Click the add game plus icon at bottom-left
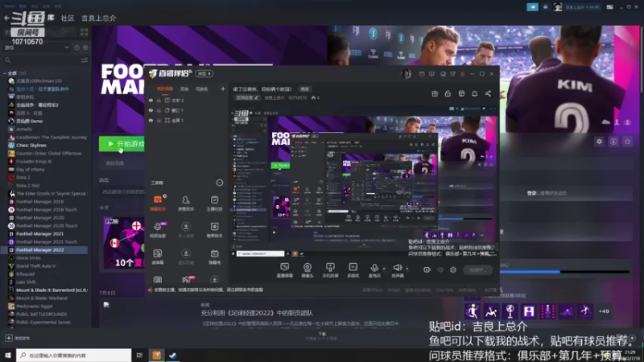This screenshot has height=362, width=644. [9, 338]
